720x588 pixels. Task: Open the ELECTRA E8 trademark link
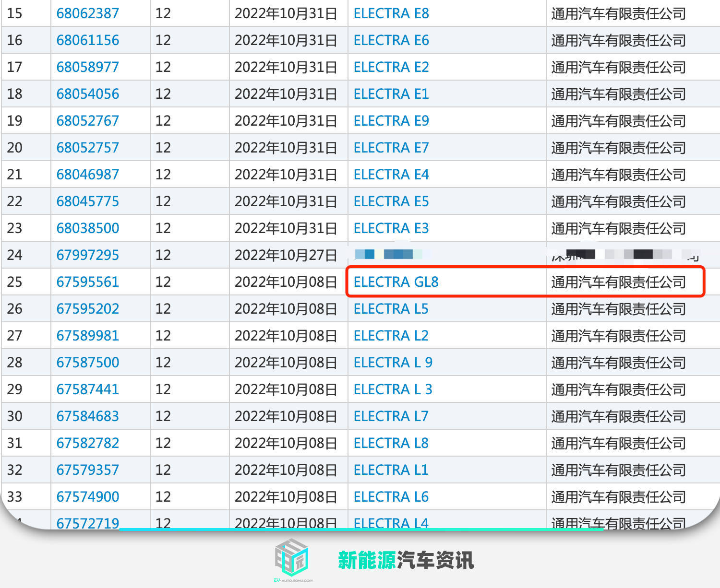coord(391,13)
